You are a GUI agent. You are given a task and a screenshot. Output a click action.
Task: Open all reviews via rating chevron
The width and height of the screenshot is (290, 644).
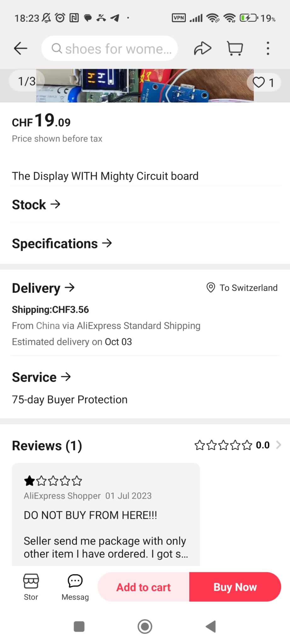[278, 445]
